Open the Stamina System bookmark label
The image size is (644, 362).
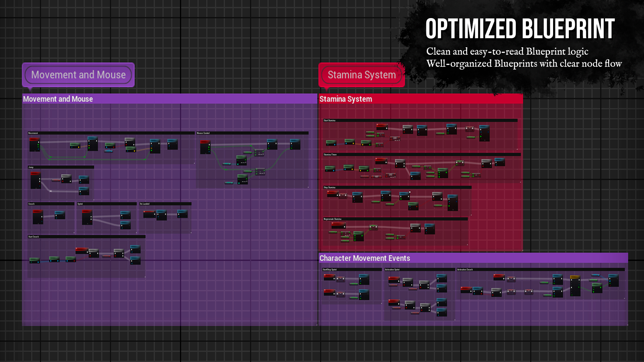pos(361,75)
